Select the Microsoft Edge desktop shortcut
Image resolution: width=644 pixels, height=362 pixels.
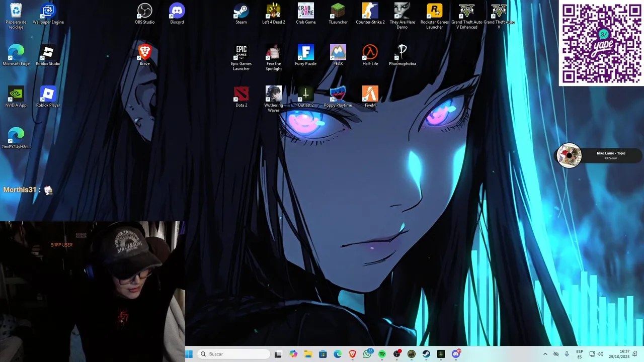[16, 55]
